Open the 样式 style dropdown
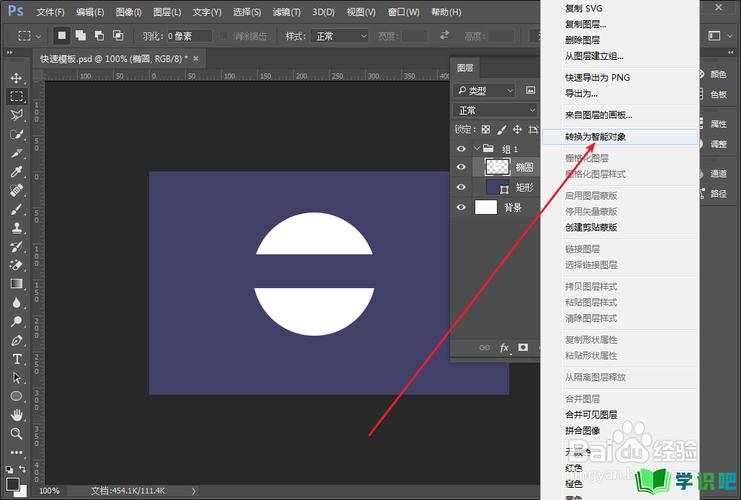The image size is (741, 500). pos(340,36)
